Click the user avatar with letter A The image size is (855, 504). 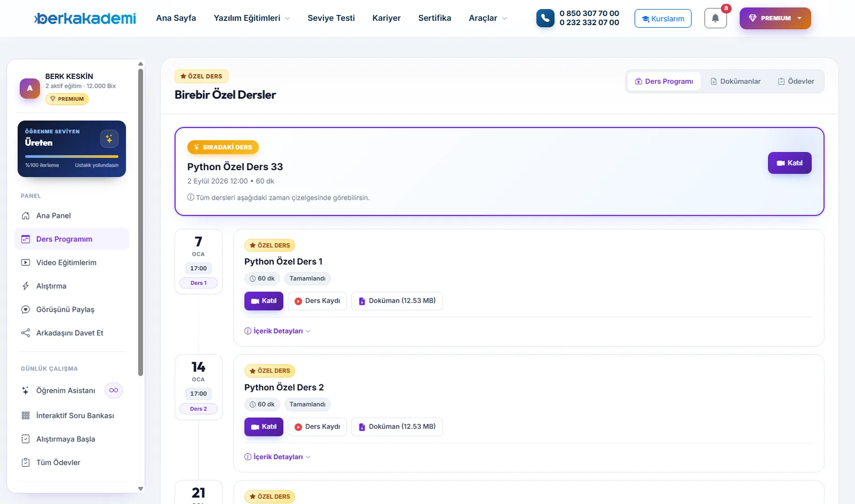coord(30,88)
